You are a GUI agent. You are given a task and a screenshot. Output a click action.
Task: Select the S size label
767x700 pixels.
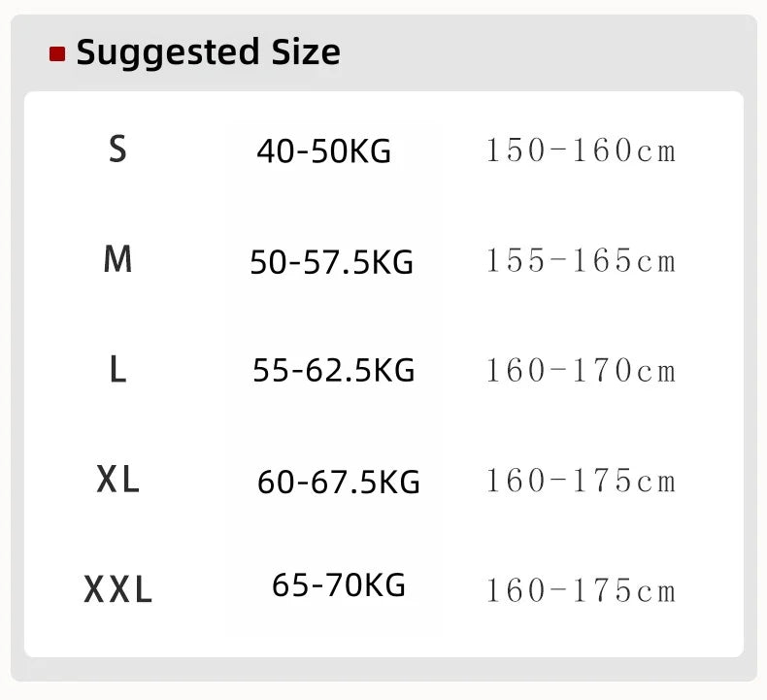tap(117, 149)
